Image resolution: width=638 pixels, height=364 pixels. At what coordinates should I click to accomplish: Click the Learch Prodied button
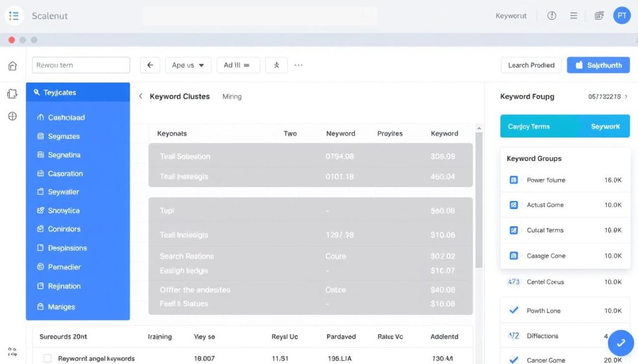point(531,65)
